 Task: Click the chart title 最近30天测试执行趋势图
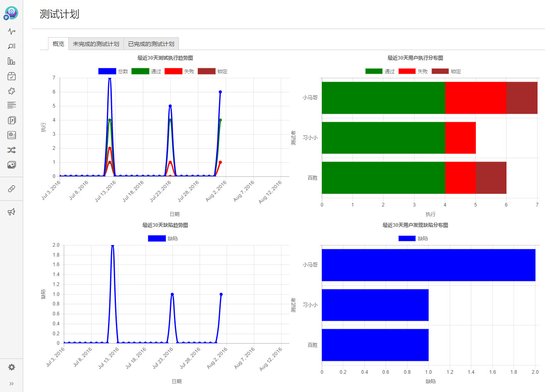(165, 58)
